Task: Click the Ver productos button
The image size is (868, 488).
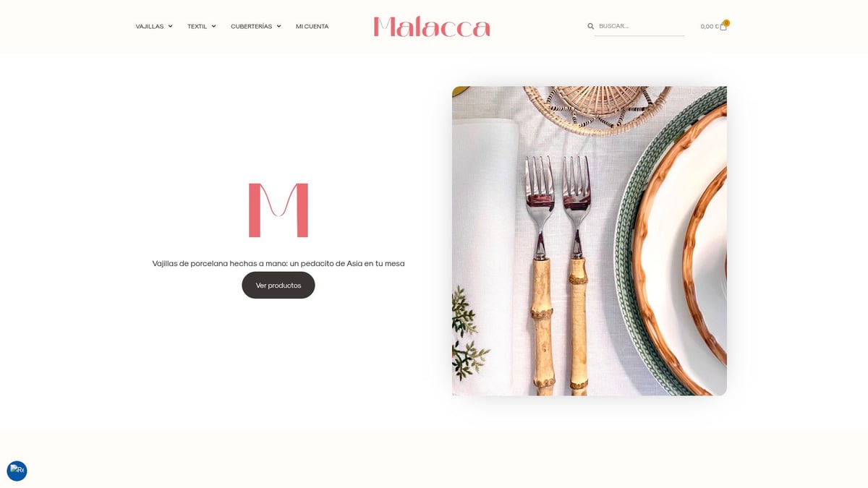Action: pyautogui.click(x=278, y=285)
